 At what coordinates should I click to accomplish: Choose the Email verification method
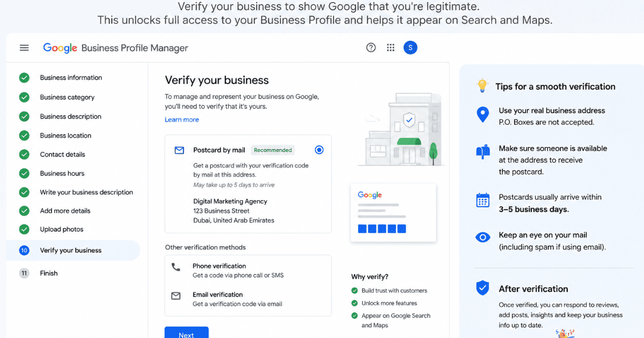pos(248,299)
